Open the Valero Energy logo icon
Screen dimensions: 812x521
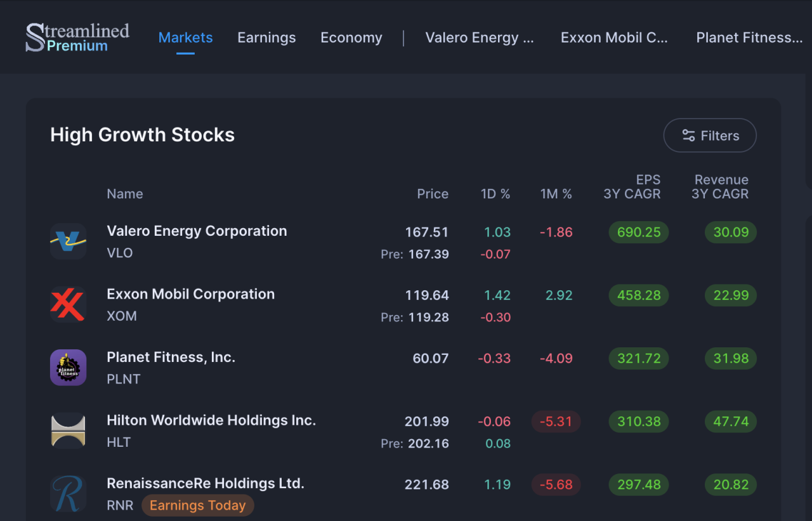point(68,241)
